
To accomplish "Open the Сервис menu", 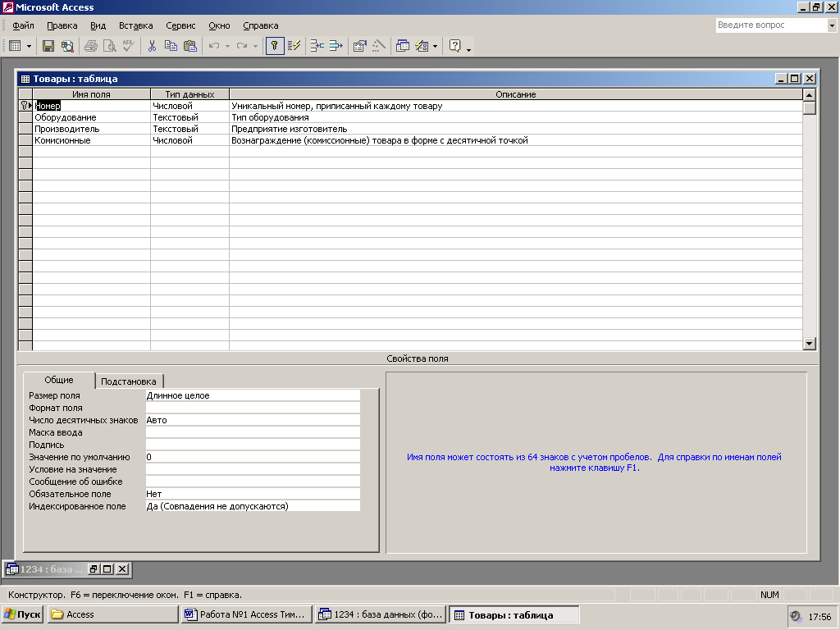I will click(180, 25).
